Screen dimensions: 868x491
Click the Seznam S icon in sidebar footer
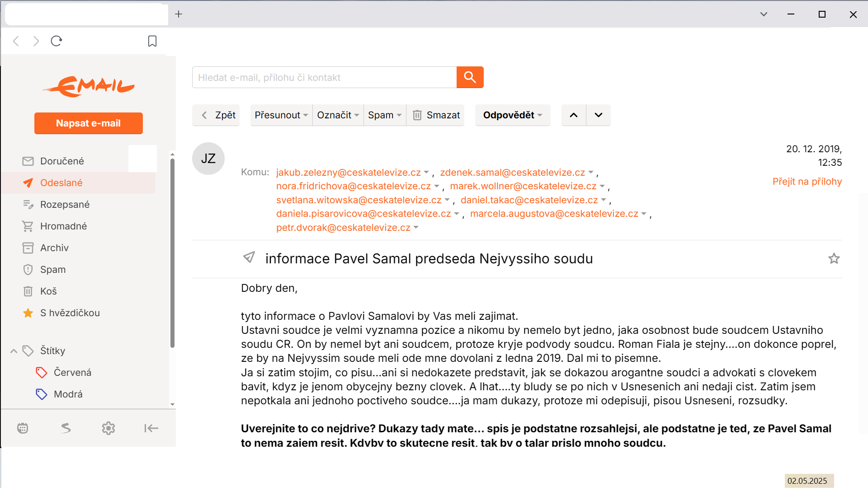click(x=66, y=428)
